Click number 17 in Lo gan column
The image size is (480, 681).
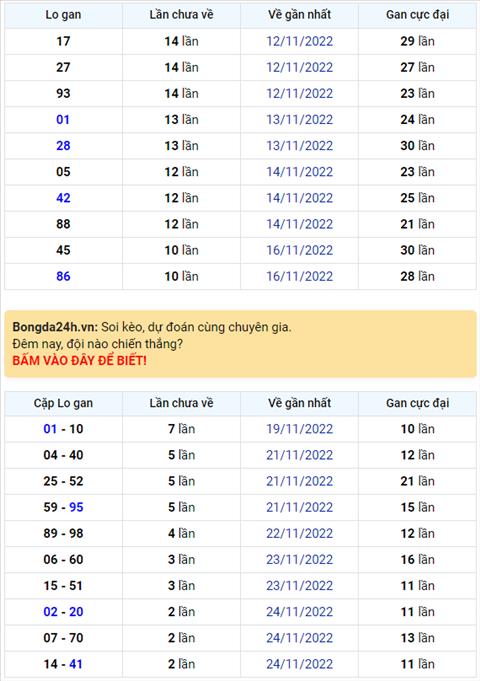[x=63, y=41]
